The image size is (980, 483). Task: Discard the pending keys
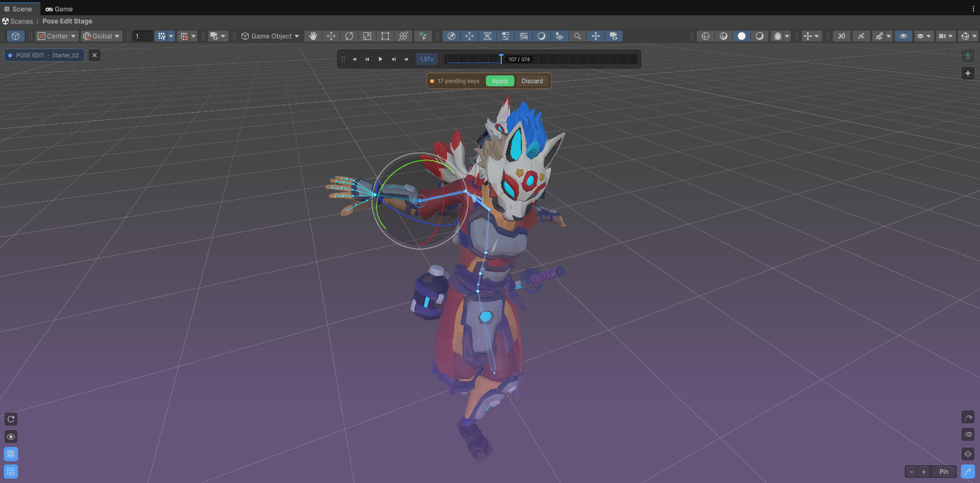(532, 81)
